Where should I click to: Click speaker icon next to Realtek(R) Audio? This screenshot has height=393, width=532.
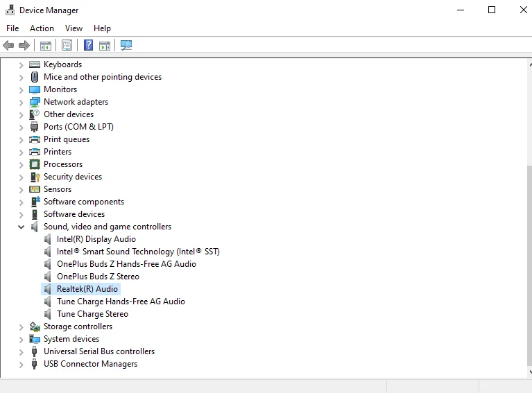pyautogui.click(x=48, y=289)
